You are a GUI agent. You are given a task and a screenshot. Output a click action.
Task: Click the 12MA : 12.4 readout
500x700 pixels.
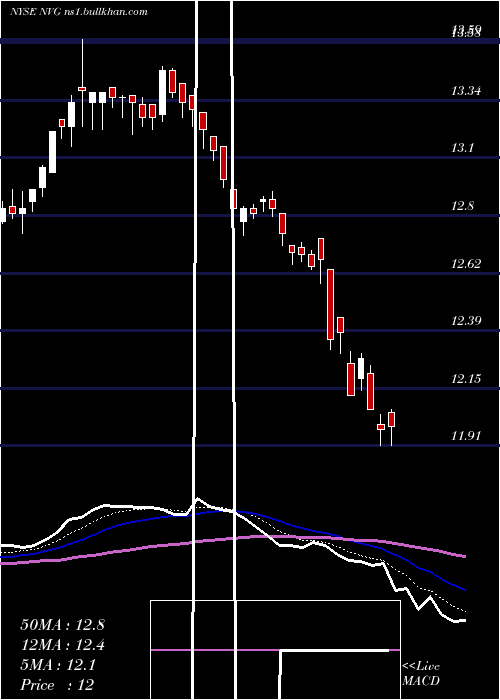[x=62, y=645]
